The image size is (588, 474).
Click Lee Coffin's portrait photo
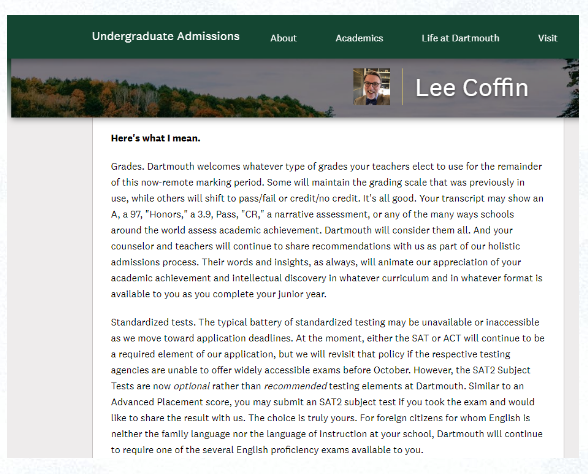click(x=372, y=87)
